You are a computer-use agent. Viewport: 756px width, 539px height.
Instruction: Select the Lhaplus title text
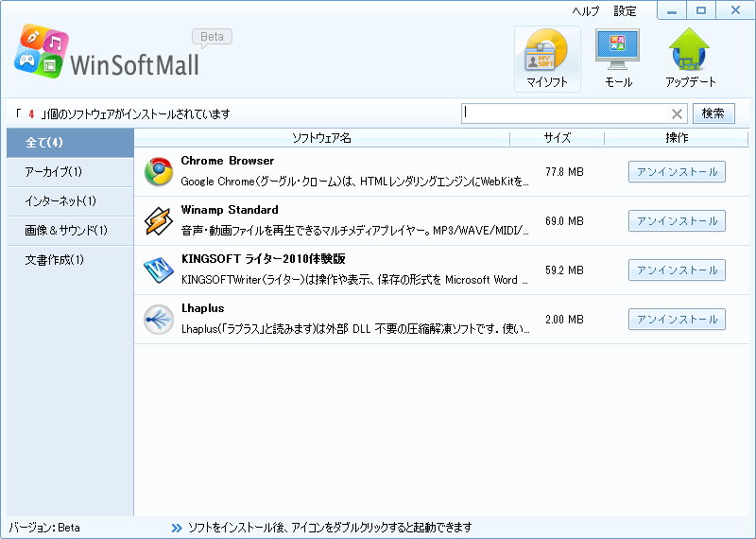tap(203, 308)
